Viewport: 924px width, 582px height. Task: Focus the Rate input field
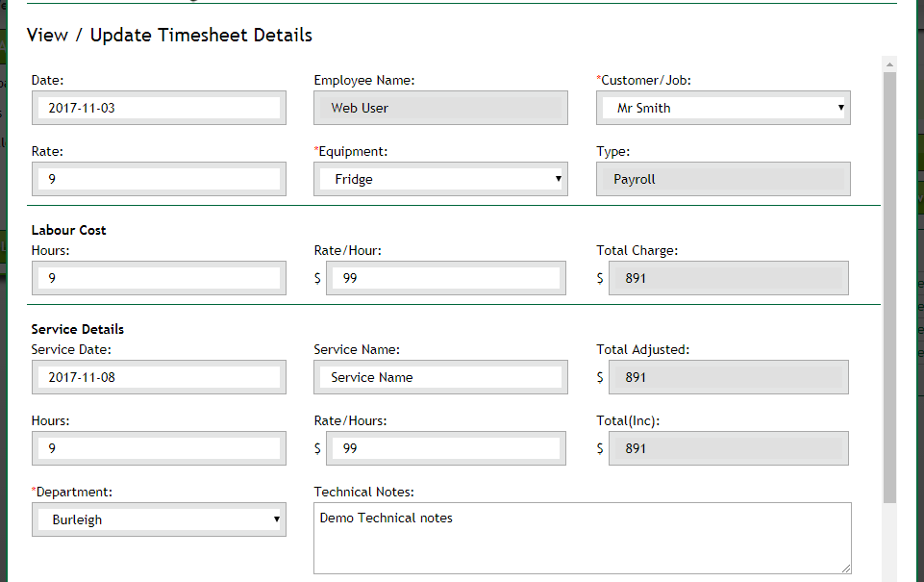[159, 179]
